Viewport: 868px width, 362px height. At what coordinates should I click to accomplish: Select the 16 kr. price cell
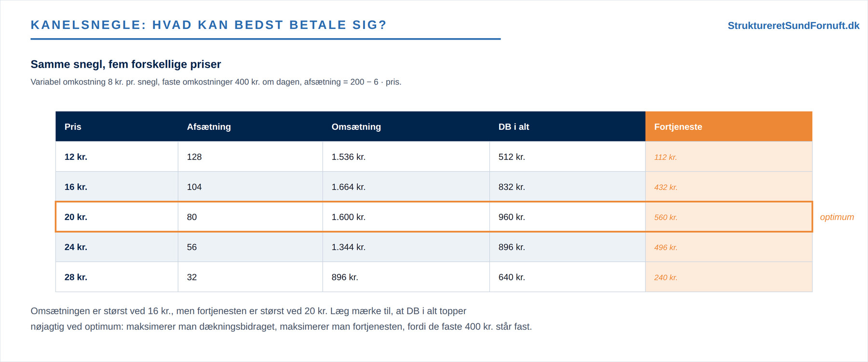117,187
